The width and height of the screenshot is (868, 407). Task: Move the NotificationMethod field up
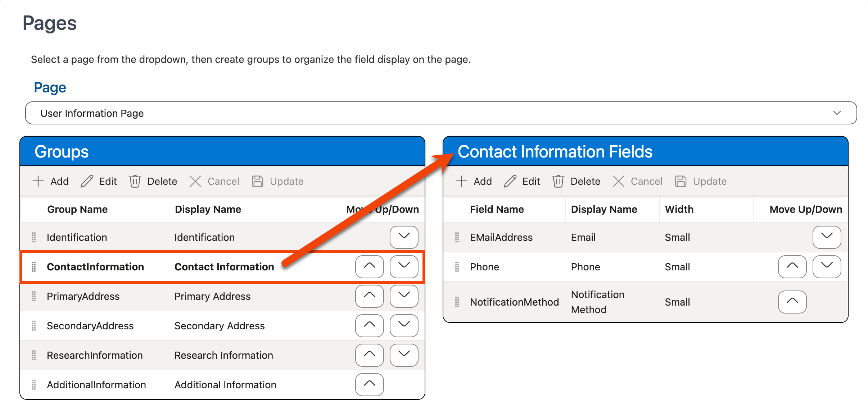click(x=792, y=302)
